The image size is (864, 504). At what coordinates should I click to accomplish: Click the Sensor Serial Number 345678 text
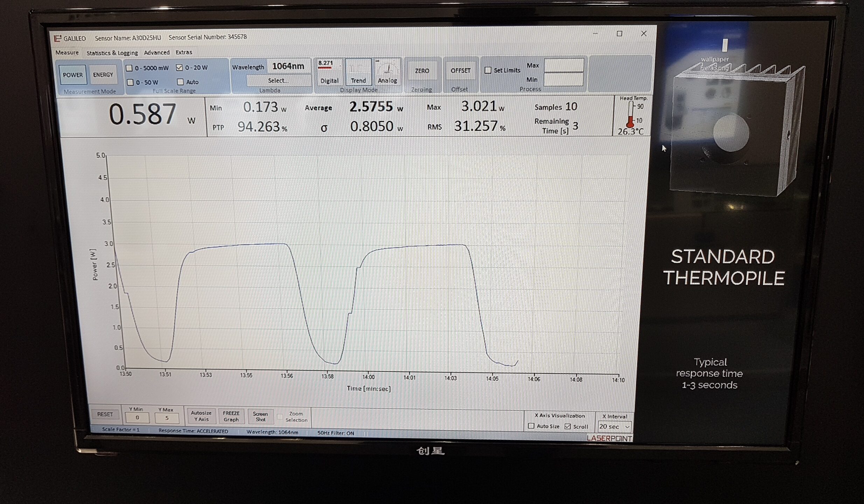[208, 37]
